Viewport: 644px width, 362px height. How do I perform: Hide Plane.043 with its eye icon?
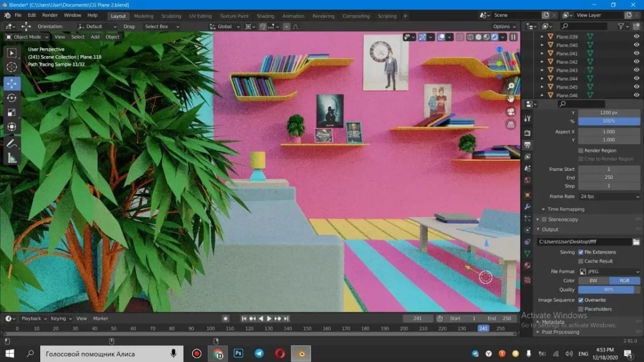pyautogui.click(x=636, y=70)
